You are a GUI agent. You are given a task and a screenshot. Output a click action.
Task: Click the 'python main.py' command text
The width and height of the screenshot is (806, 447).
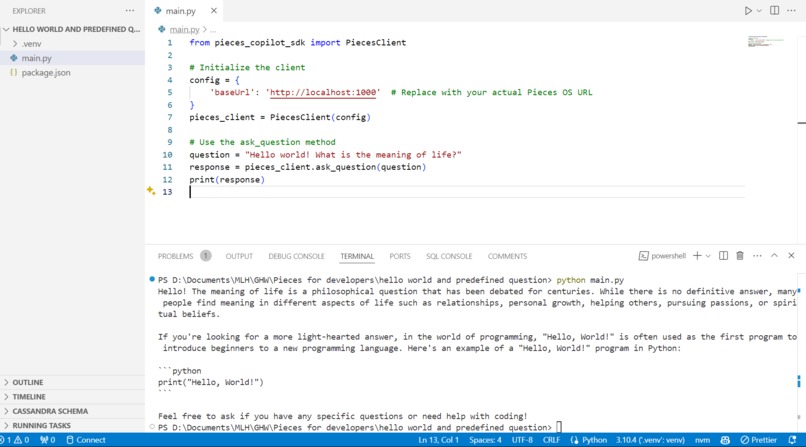(x=590, y=280)
